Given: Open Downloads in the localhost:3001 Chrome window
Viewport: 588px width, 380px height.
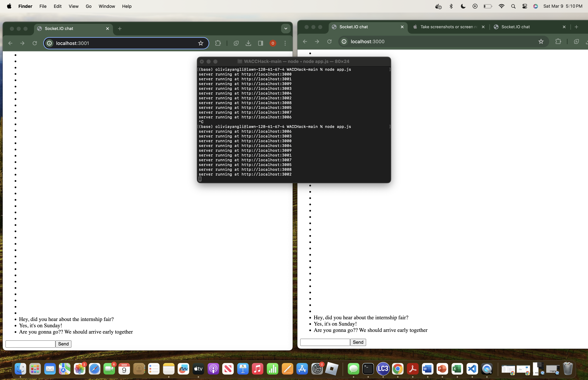Looking at the screenshot, I should click(248, 43).
